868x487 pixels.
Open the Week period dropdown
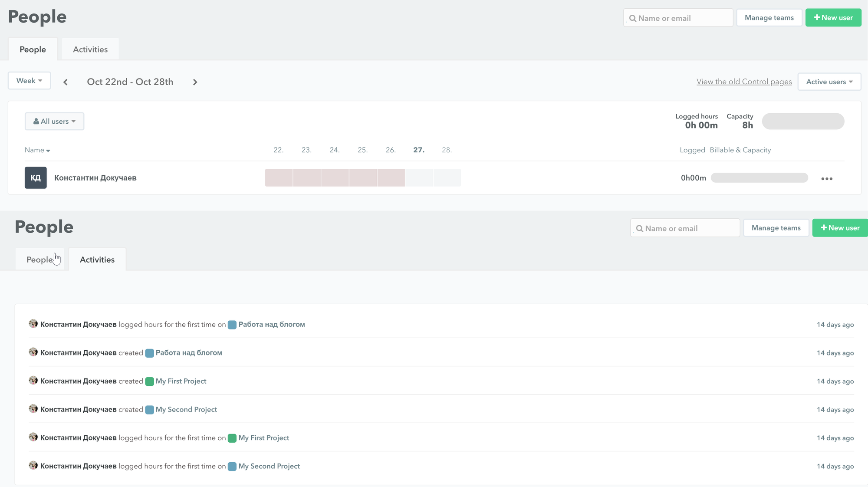(29, 81)
